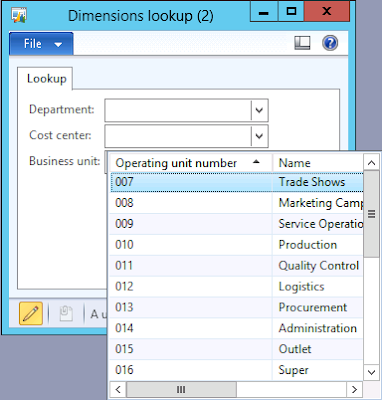This screenshot has width=382, height=400.
Task: Choose the Outlet name cell
Action: pyautogui.click(x=318, y=349)
